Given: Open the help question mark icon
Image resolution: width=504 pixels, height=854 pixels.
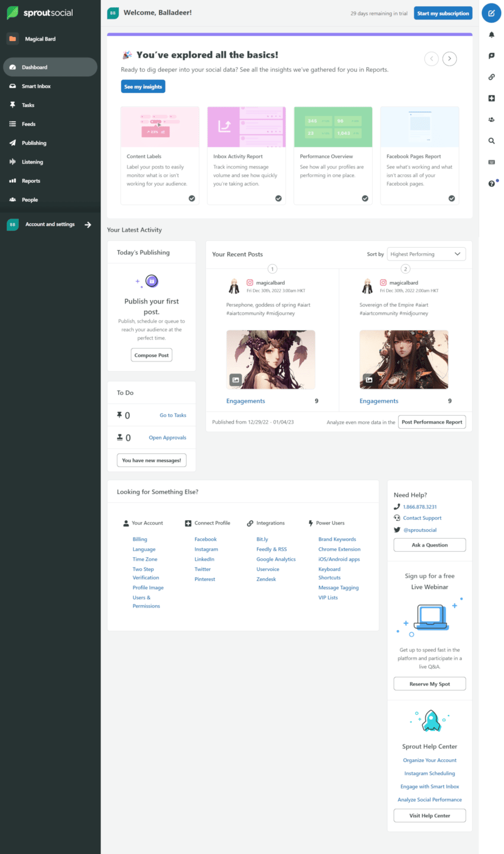Looking at the screenshot, I should [491, 183].
